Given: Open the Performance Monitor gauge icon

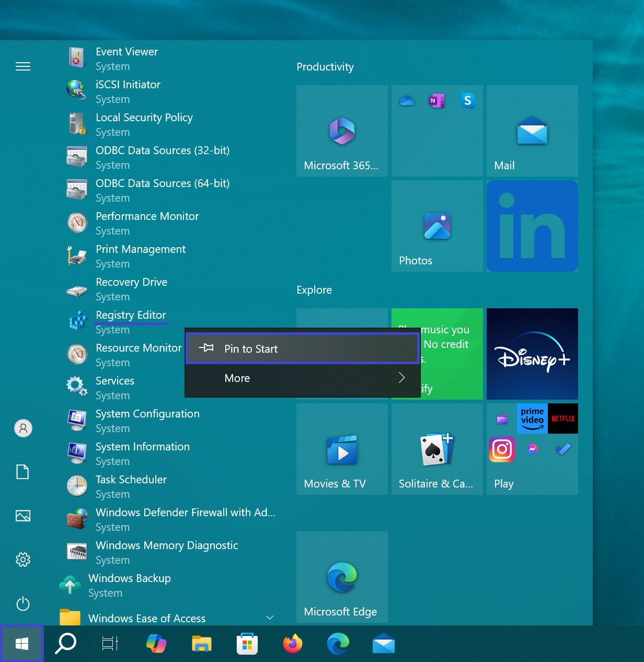Looking at the screenshot, I should click(77, 223).
